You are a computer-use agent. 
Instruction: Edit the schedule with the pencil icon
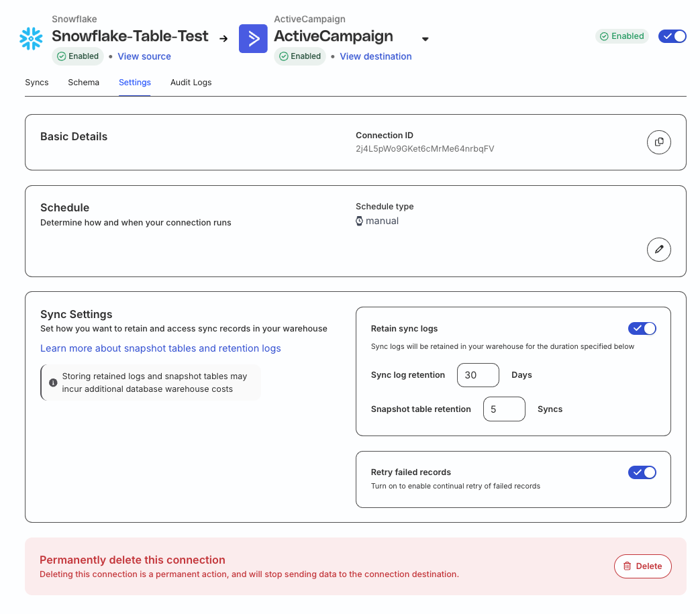[658, 250]
